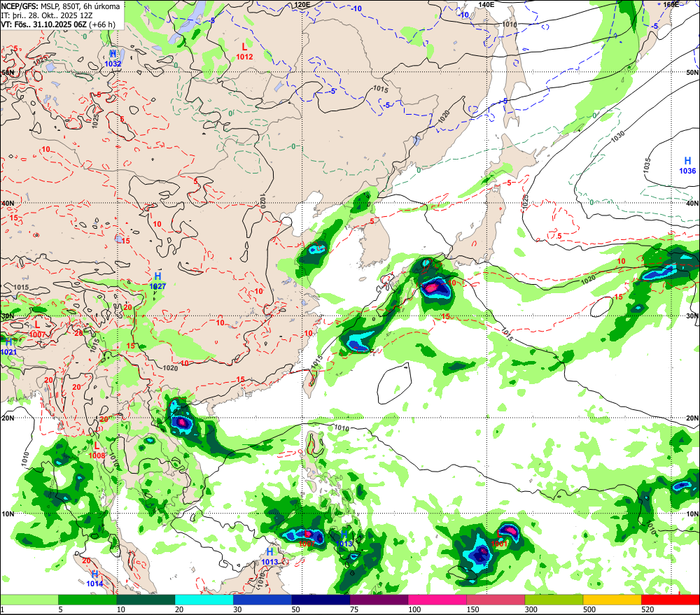Pick the blue 30–50 mm legend swatch
This screenshot has height=615, width=700.
coord(262,600)
